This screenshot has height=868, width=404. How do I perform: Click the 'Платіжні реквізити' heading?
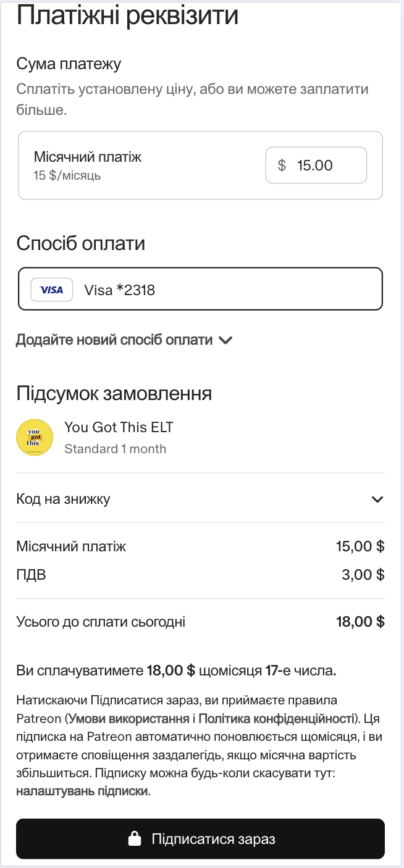coord(127,15)
